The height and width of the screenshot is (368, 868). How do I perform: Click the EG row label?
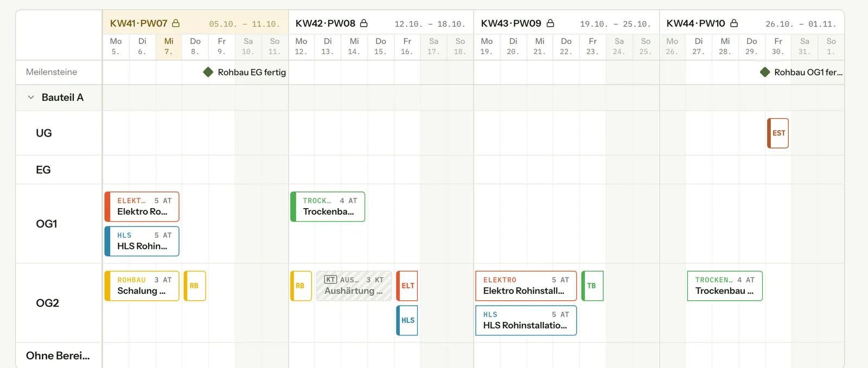43,170
